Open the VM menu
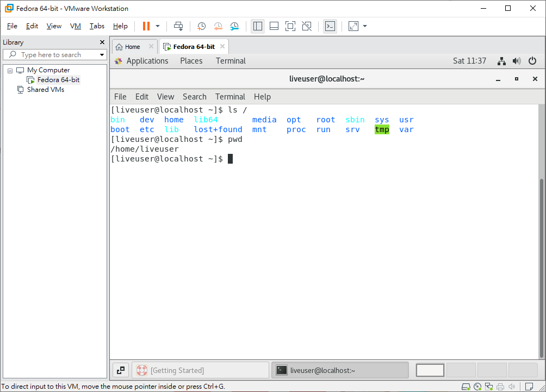 pos(75,26)
